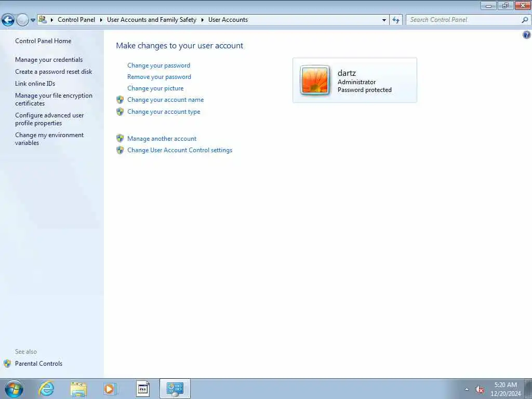Open Control Panel Home

coord(43,41)
